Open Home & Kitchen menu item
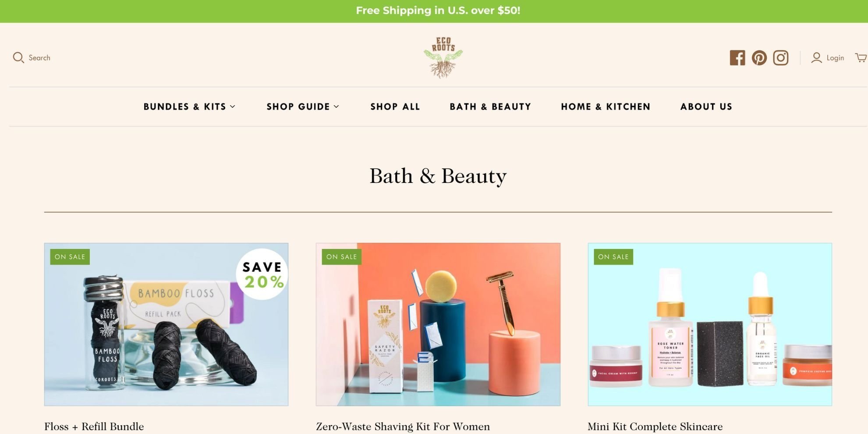This screenshot has width=868, height=434. pyautogui.click(x=606, y=107)
